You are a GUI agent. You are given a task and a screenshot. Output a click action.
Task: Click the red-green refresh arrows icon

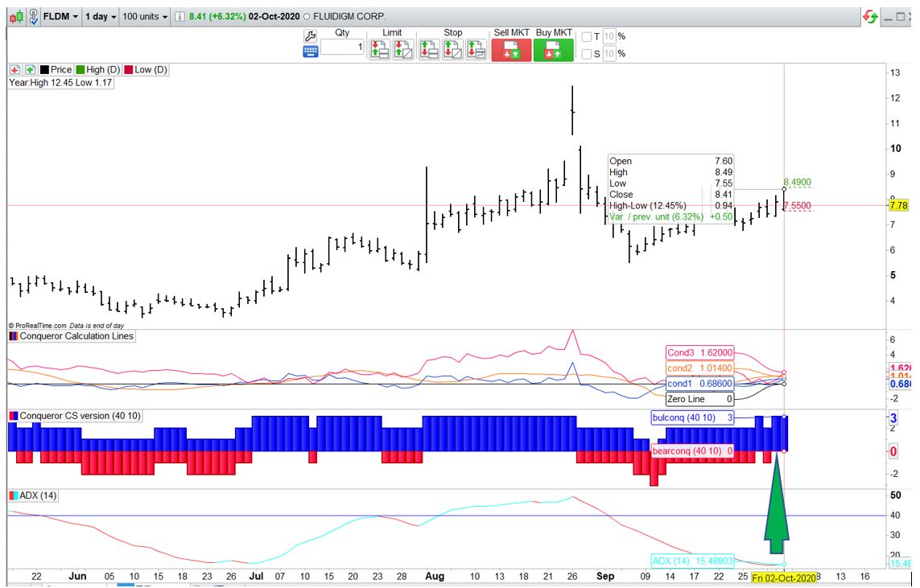[x=870, y=17]
